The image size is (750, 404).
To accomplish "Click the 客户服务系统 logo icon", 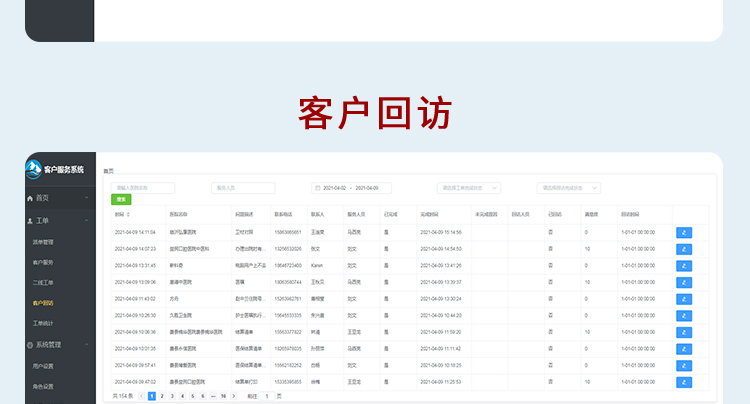I will point(35,169).
